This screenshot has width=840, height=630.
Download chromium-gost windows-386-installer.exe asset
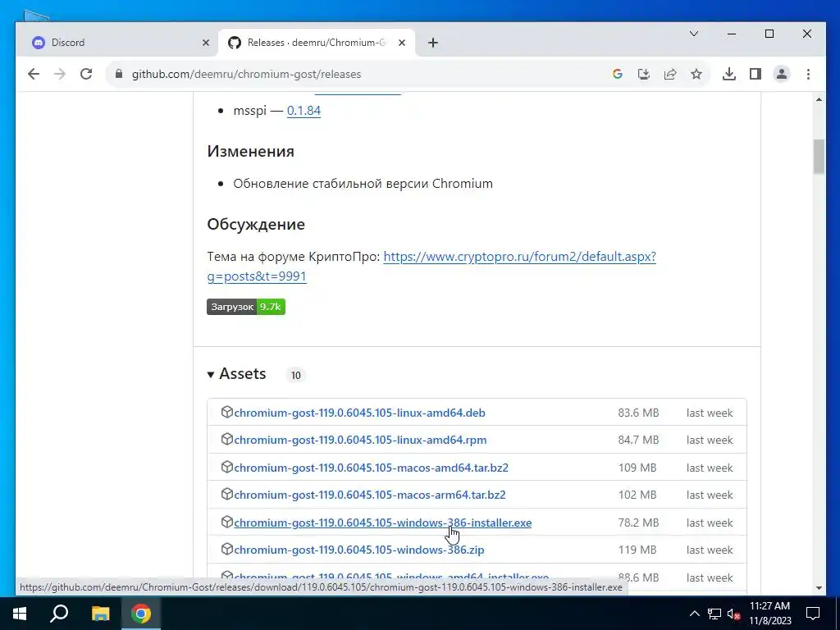click(x=382, y=523)
